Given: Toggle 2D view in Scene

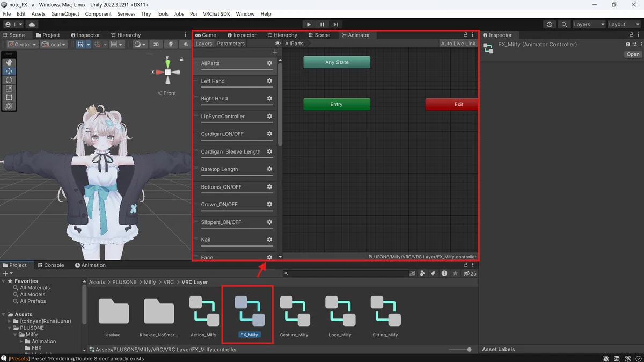Looking at the screenshot, I should [156, 45].
